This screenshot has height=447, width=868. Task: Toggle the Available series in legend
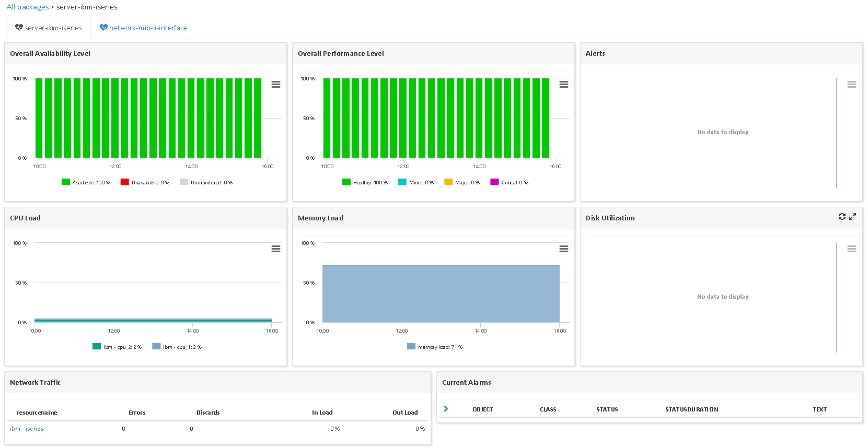86,182
